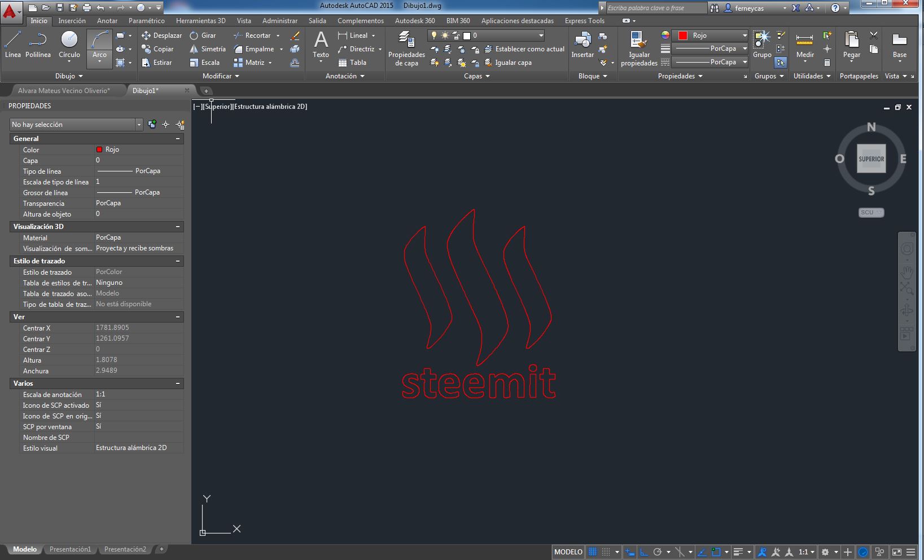Toggle lineweight display in status bar
The width and height of the screenshot is (924, 560).
[x=738, y=552]
